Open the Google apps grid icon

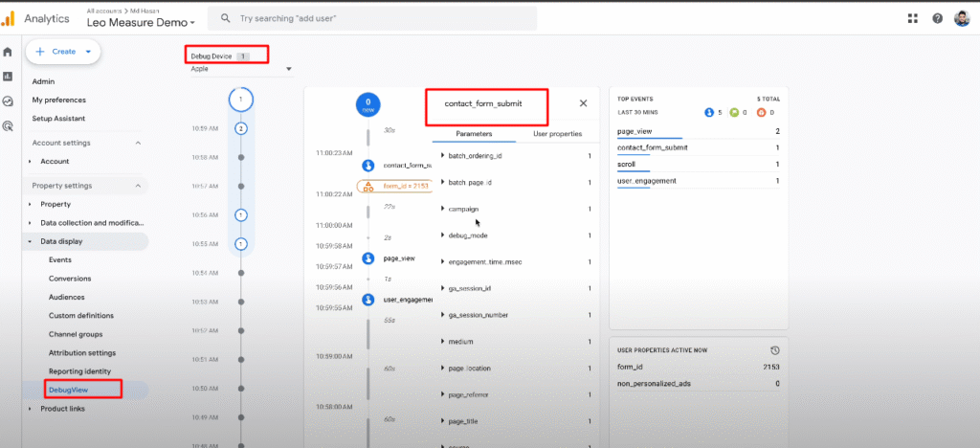[912, 19]
